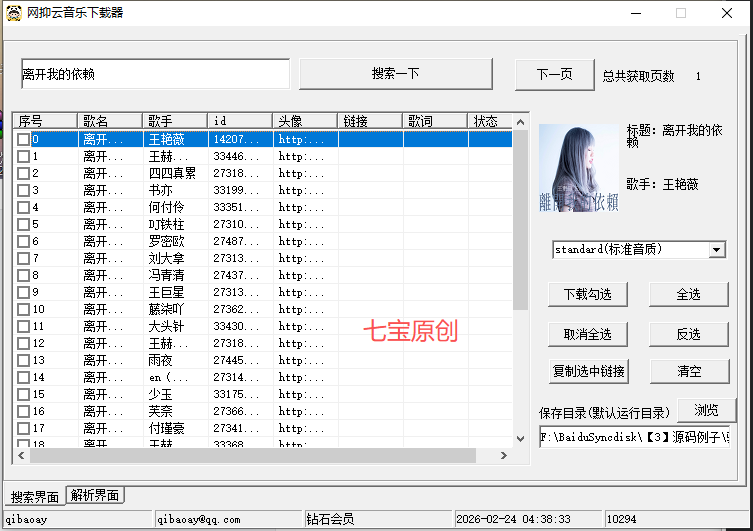The height and width of the screenshot is (531, 753).
Task: Select singer 付瑾豪 row
Action: tap(166, 428)
